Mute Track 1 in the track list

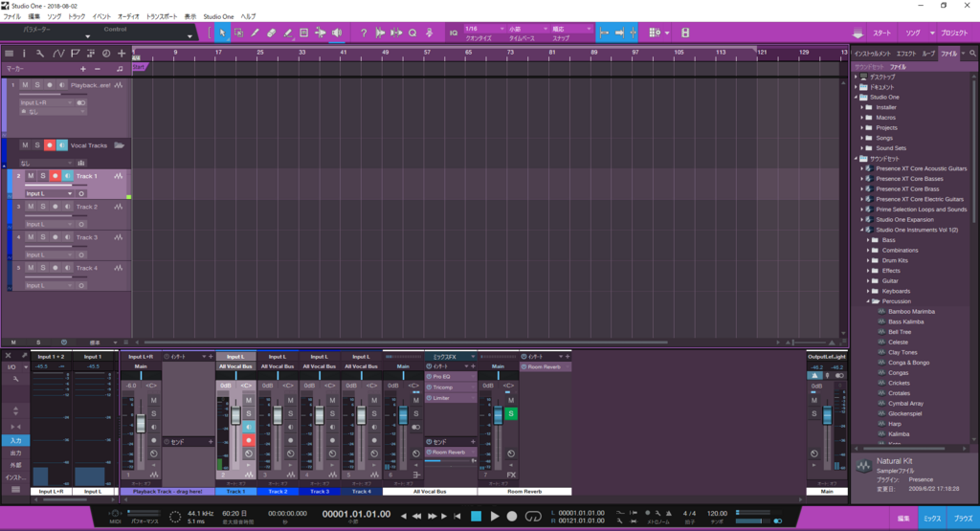coord(31,176)
